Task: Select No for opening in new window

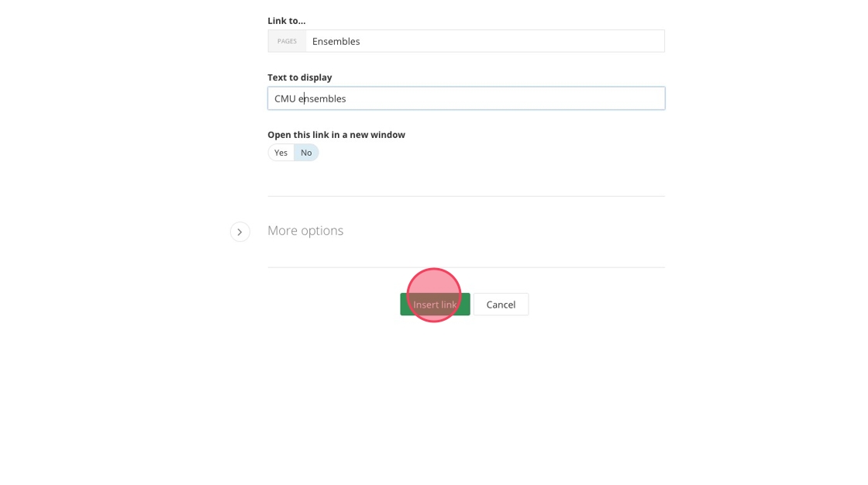Action: click(x=306, y=153)
